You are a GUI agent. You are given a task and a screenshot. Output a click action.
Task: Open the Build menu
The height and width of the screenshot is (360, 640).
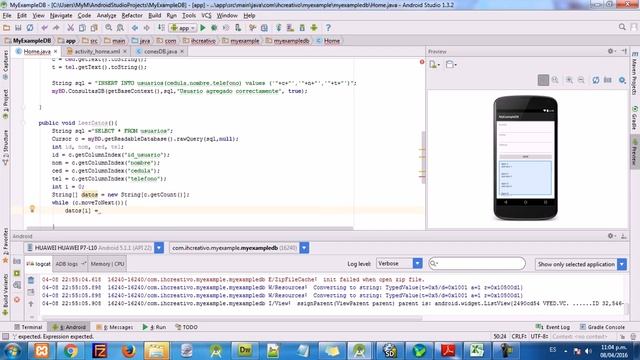pyautogui.click(x=154, y=16)
